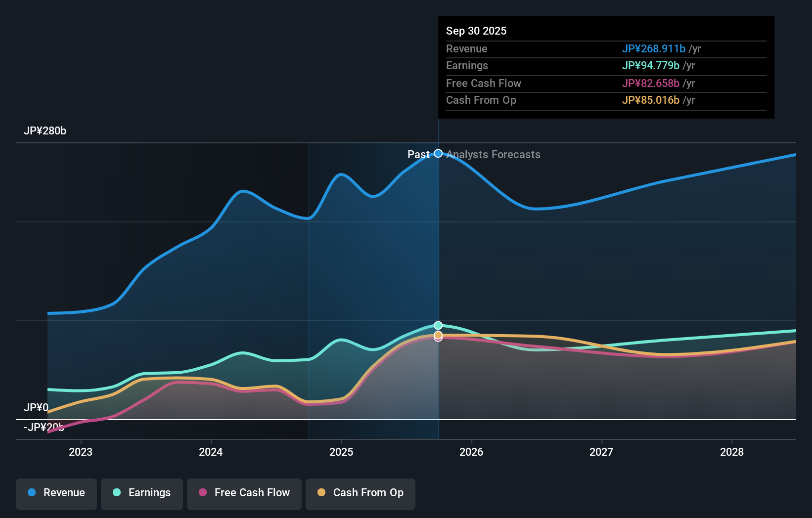812x518 pixels.
Task: Click the pink Free Cash Flow dot icon
Action: pyautogui.click(x=202, y=493)
